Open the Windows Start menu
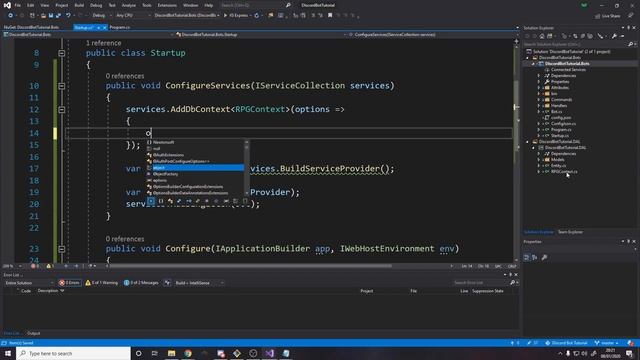Image resolution: width=640 pixels, height=360 pixels. (8, 353)
